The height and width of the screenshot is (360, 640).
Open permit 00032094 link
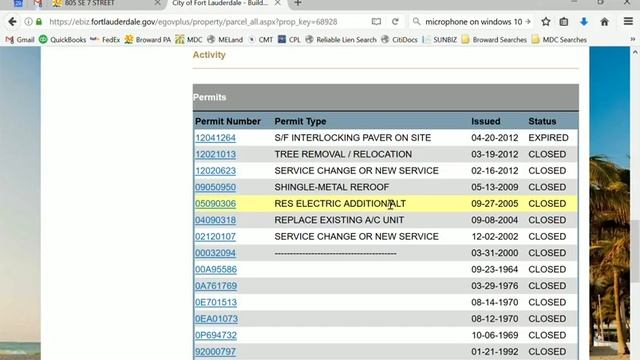coord(215,253)
